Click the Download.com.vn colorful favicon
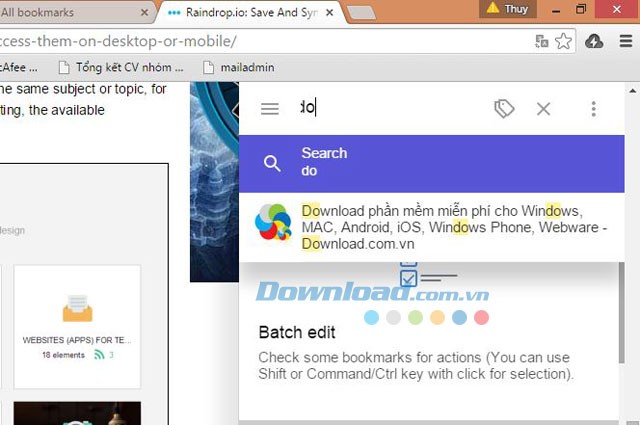This screenshot has height=425, width=640. click(x=273, y=223)
